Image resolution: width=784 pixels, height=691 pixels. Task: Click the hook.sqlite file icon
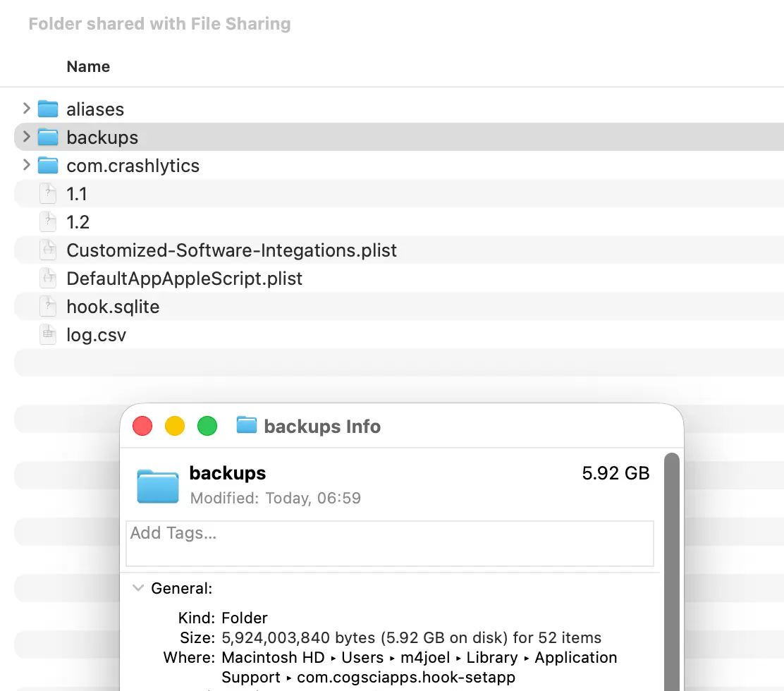tap(48, 307)
